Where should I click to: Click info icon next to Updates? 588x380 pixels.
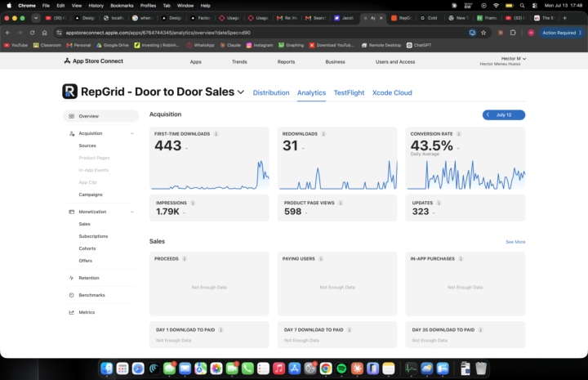[x=439, y=203]
